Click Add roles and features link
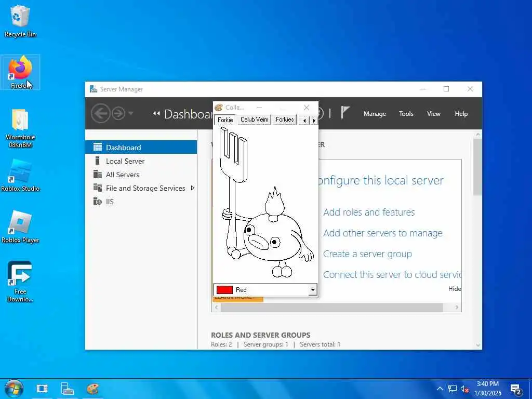This screenshot has height=399, width=532. [x=369, y=212]
